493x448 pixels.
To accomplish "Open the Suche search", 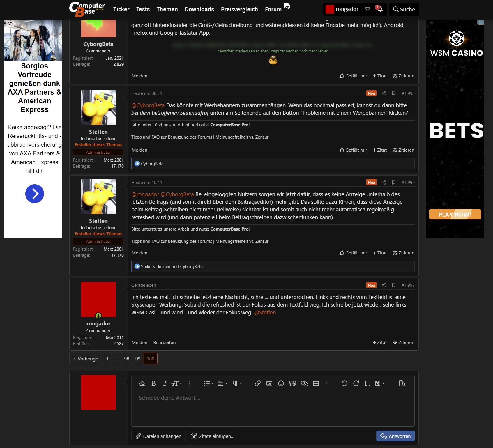I will 404,9.
